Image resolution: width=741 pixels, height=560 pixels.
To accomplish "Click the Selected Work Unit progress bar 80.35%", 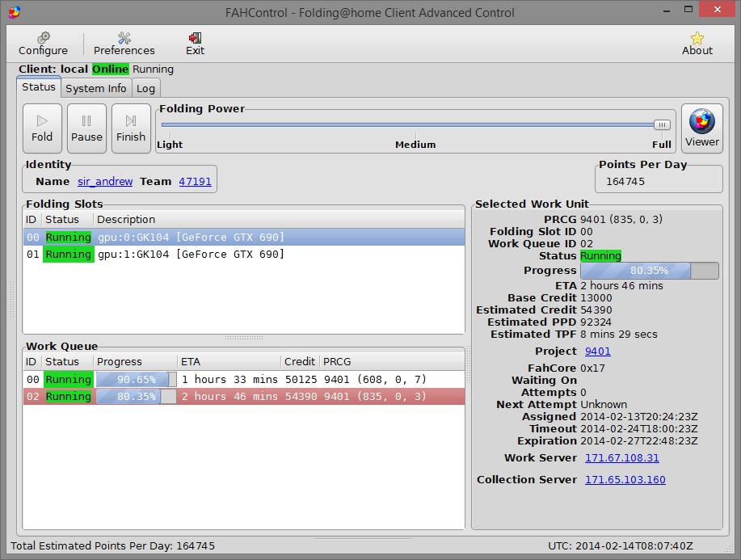I will click(650, 271).
